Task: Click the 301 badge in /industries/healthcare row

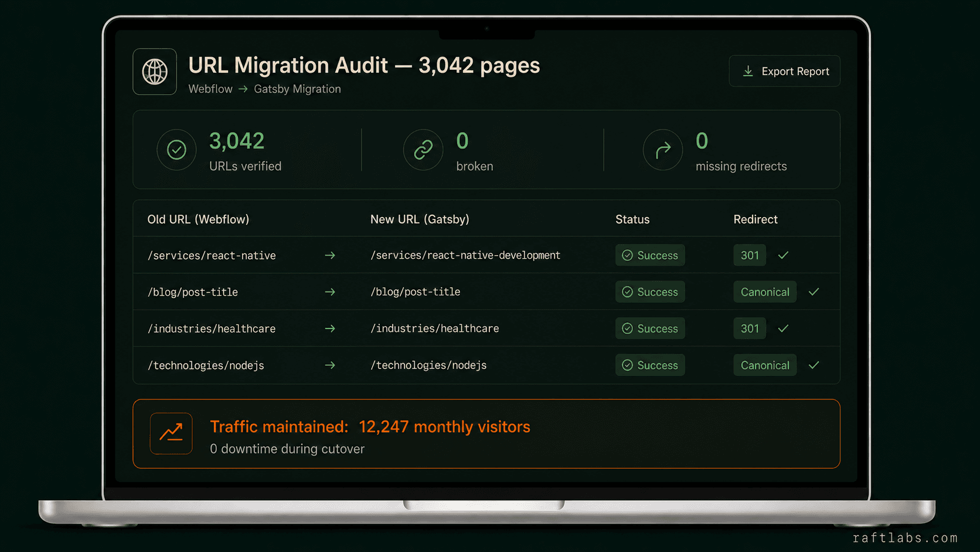Action: (750, 329)
